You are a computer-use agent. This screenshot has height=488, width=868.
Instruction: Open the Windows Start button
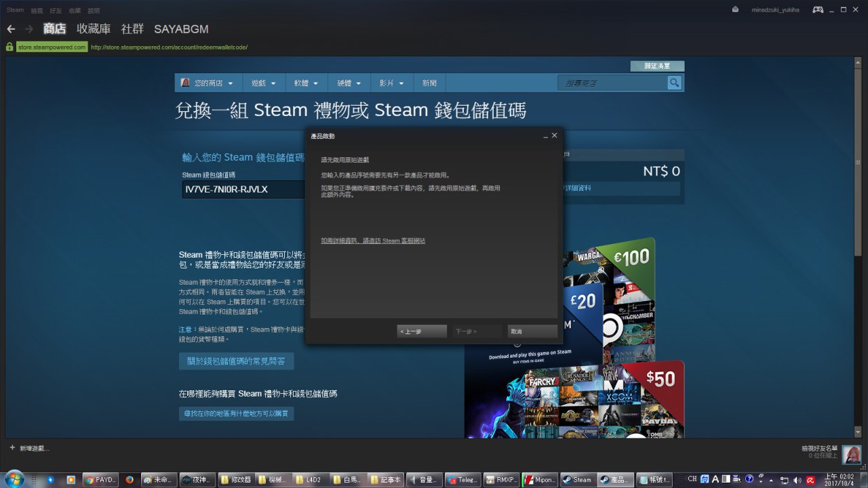point(14,479)
